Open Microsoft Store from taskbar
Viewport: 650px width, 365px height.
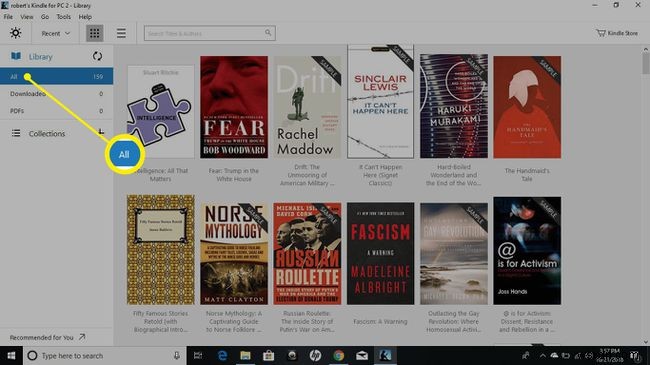click(x=269, y=355)
